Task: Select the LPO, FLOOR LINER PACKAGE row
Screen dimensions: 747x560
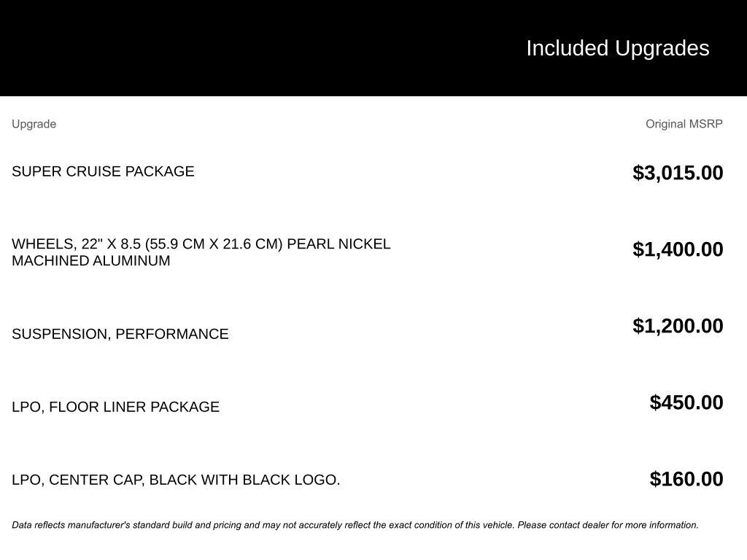Action: tap(115, 407)
